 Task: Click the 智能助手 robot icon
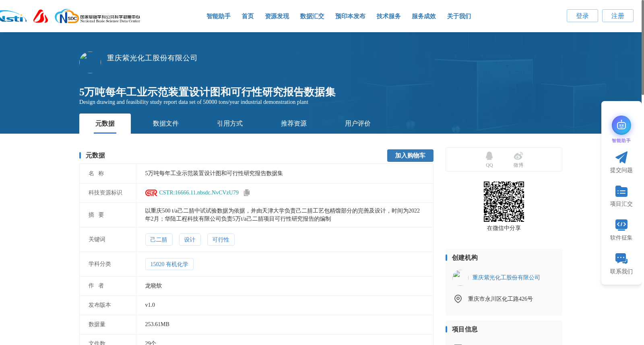coord(621,125)
